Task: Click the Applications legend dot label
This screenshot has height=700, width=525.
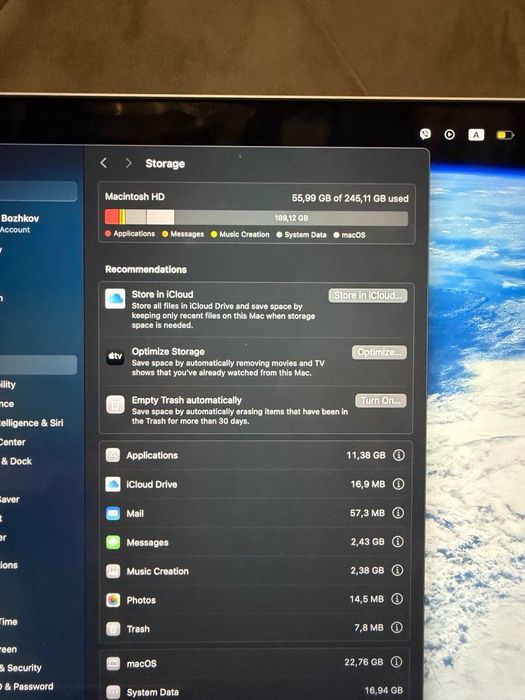Action: pyautogui.click(x=130, y=233)
